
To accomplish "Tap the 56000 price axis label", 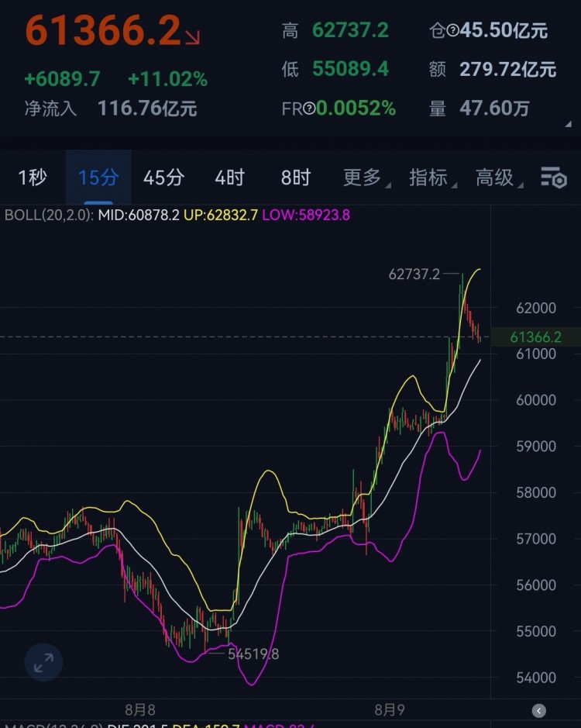I will (536, 585).
